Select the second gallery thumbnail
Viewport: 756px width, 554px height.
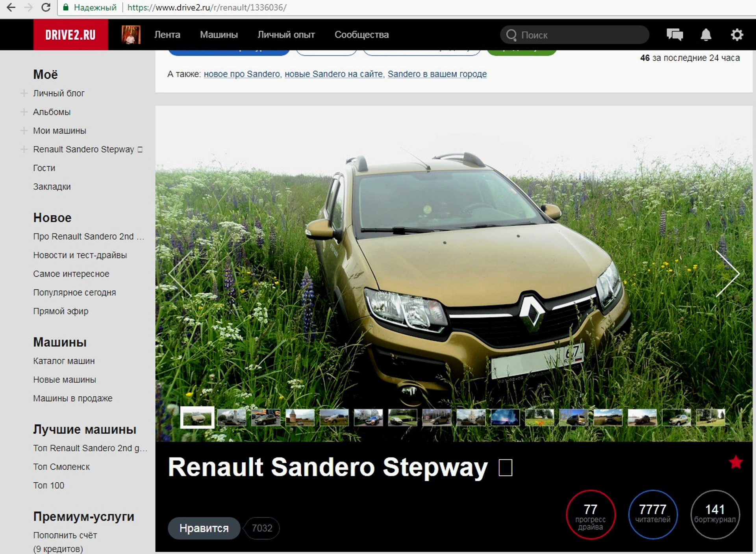232,417
